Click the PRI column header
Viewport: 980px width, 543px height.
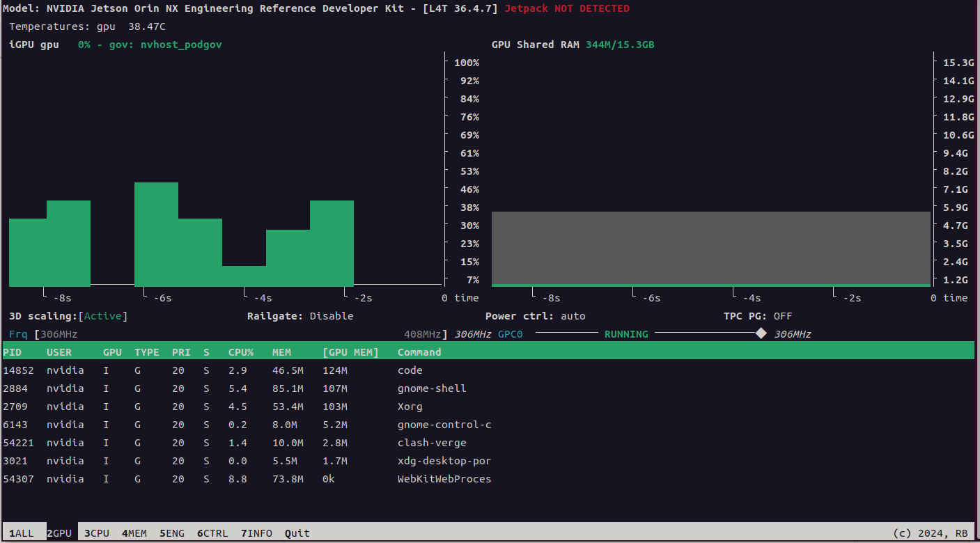tap(181, 352)
